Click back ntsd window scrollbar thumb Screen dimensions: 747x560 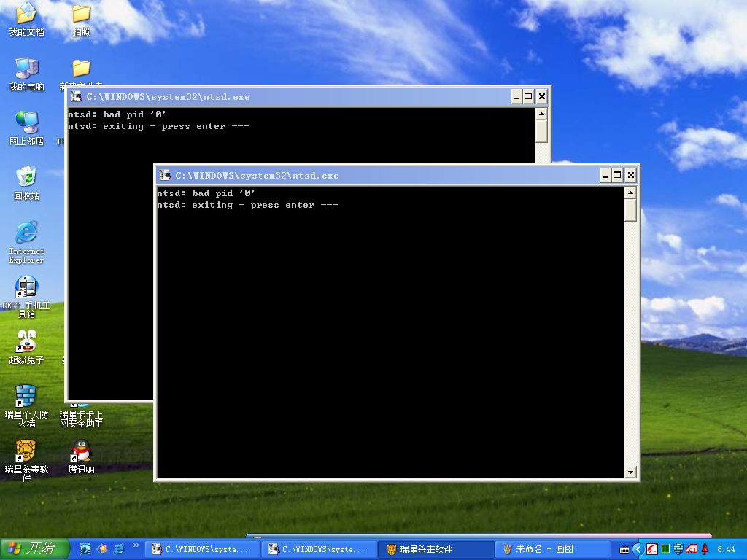tap(541, 131)
